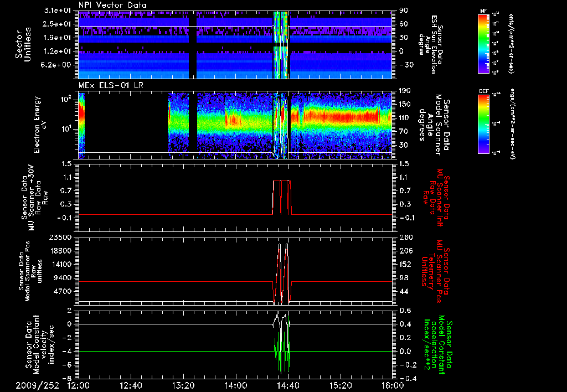Click the "NF" color bar label
The width and height of the screenshot is (567, 392).
pos(483,11)
